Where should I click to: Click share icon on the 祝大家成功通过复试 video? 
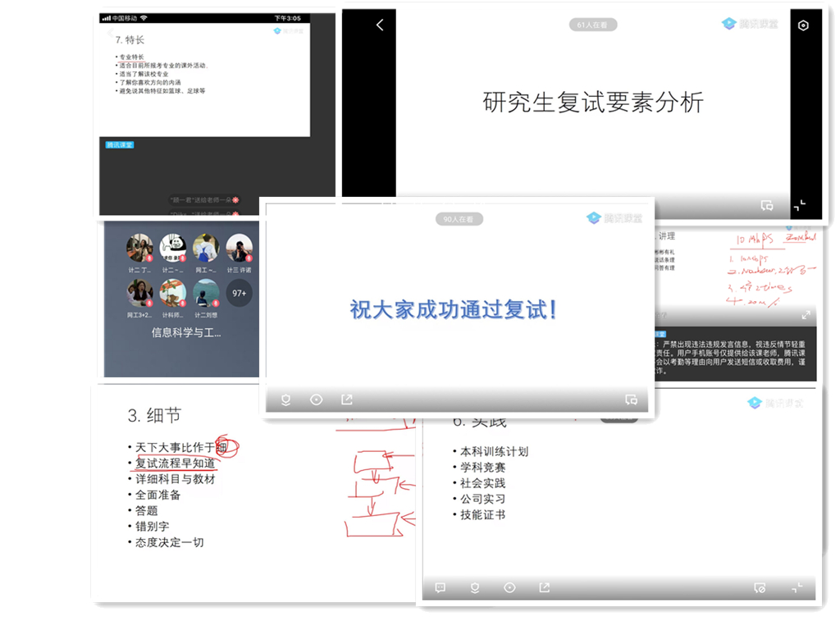347,399
